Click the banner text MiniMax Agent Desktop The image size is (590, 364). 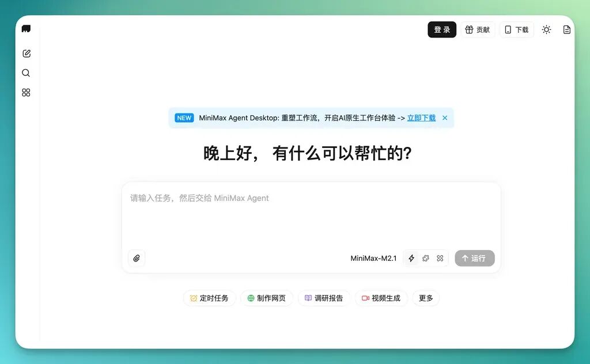[x=239, y=118]
